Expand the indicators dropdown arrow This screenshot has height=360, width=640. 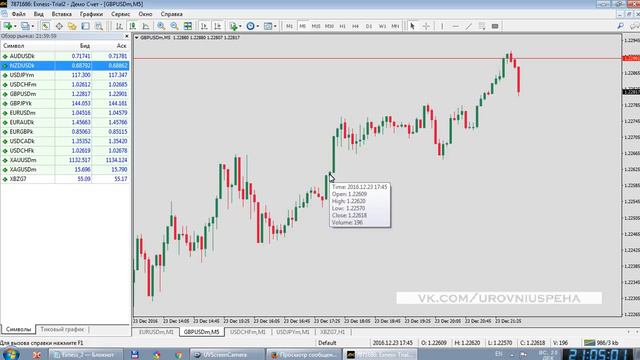tap(240, 26)
